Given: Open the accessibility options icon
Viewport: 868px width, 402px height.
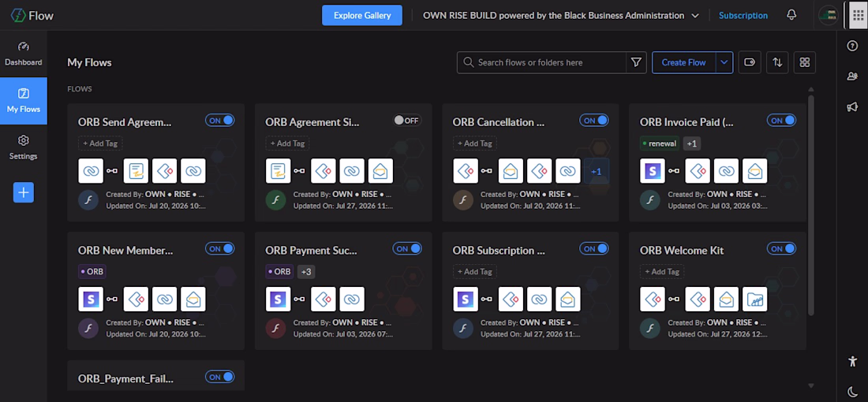Looking at the screenshot, I should [x=852, y=361].
